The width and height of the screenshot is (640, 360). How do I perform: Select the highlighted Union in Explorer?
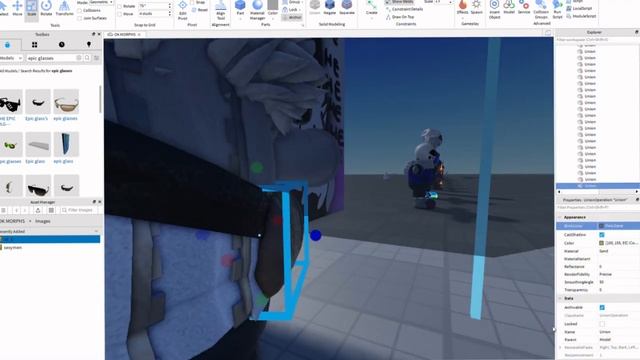[598, 186]
